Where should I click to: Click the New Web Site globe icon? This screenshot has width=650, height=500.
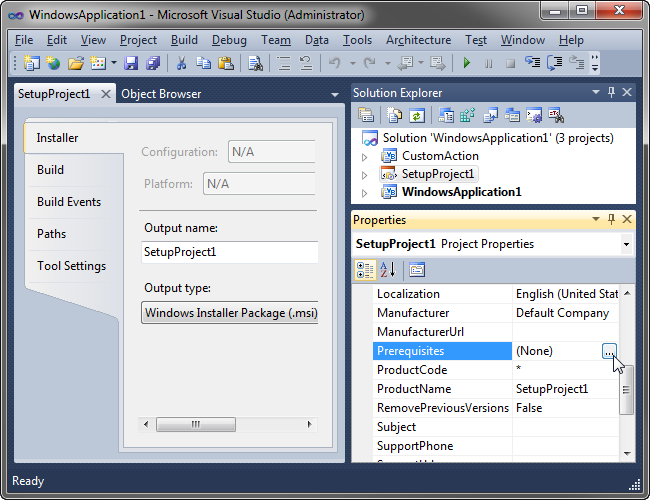(53, 63)
